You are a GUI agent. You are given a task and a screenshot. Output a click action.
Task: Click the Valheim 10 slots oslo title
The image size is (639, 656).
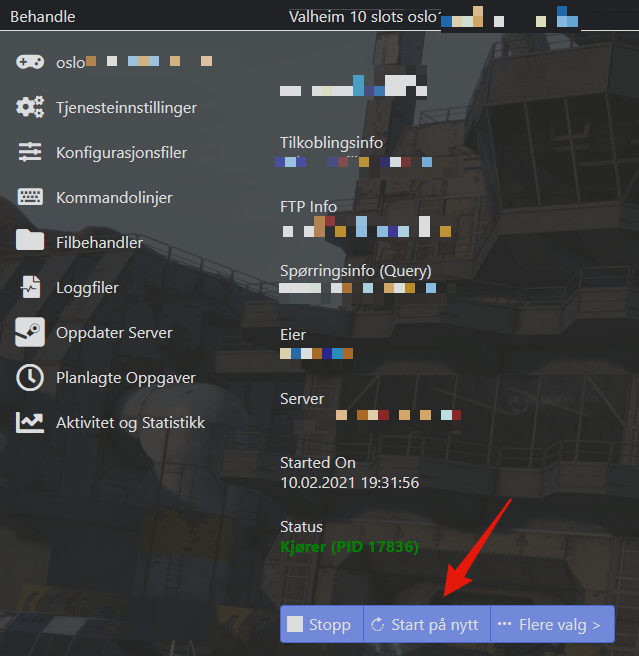coord(363,17)
